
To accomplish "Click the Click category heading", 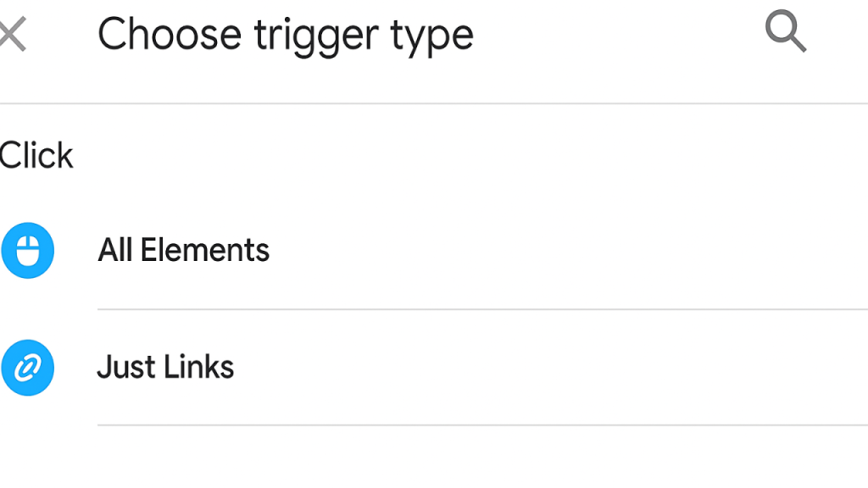I will click(x=36, y=155).
